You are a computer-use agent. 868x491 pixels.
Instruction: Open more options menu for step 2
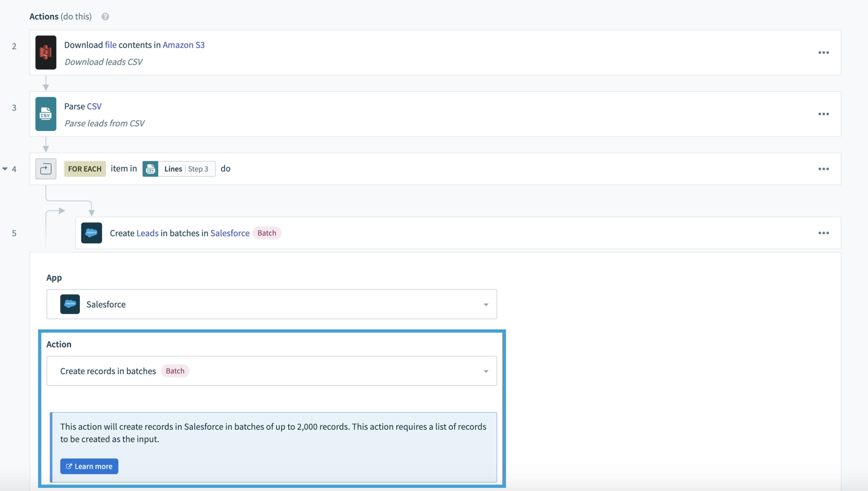click(823, 52)
